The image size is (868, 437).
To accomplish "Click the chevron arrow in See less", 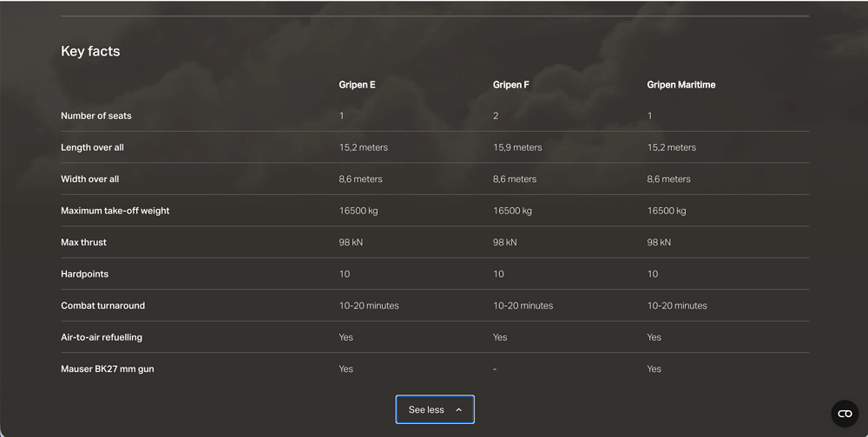I will pyautogui.click(x=458, y=410).
